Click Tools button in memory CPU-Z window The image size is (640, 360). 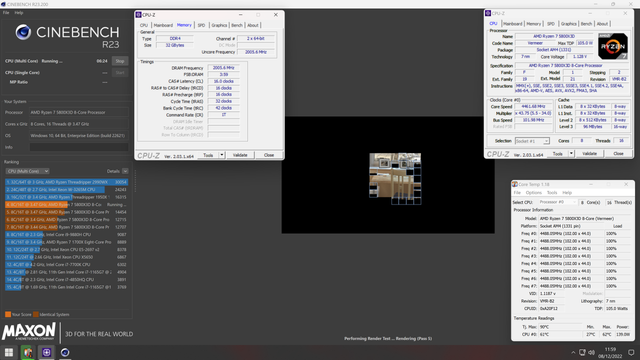[x=208, y=155]
